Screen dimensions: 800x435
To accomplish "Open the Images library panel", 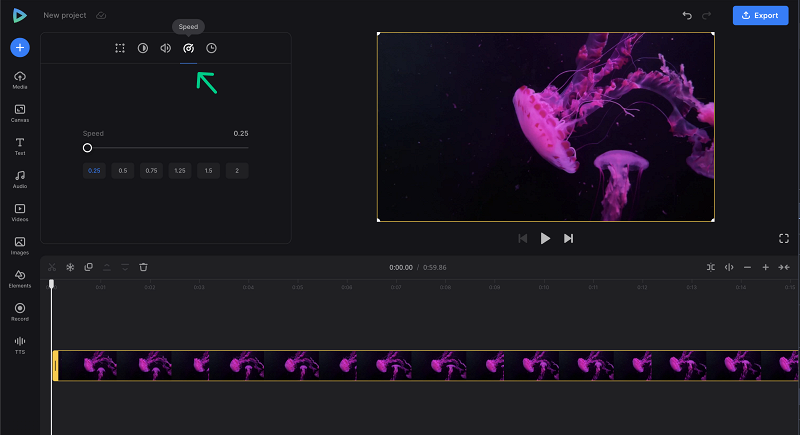I will [20, 246].
